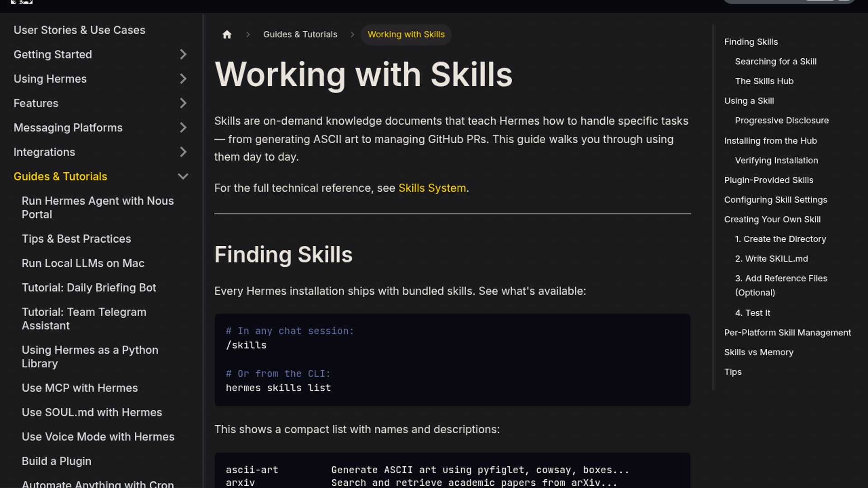Screen dimensions: 868x488
Task: Click the hermes skills list command
Action: (x=278, y=388)
